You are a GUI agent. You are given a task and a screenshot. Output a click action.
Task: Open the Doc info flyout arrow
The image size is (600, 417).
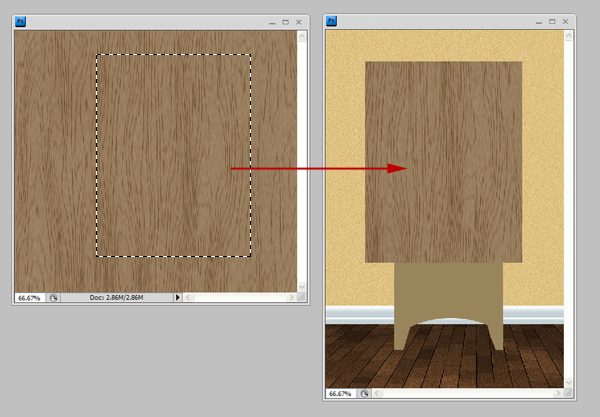tap(178, 297)
